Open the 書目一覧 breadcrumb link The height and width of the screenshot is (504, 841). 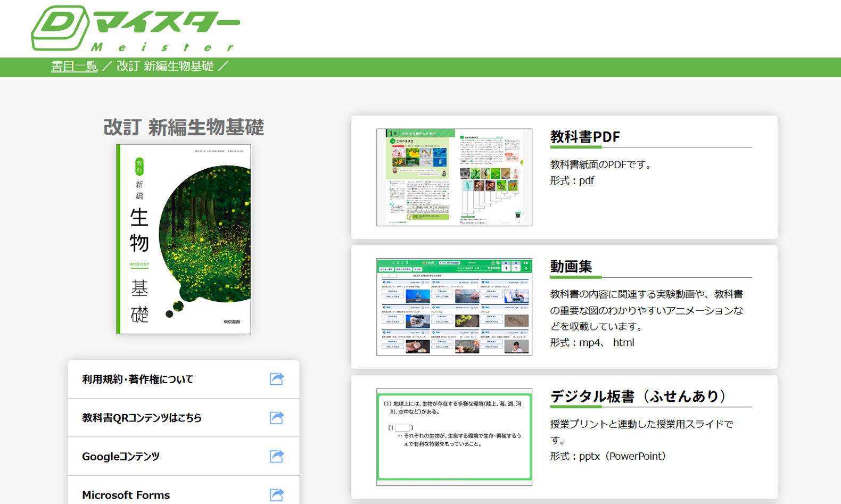click(x=74, y=67)
